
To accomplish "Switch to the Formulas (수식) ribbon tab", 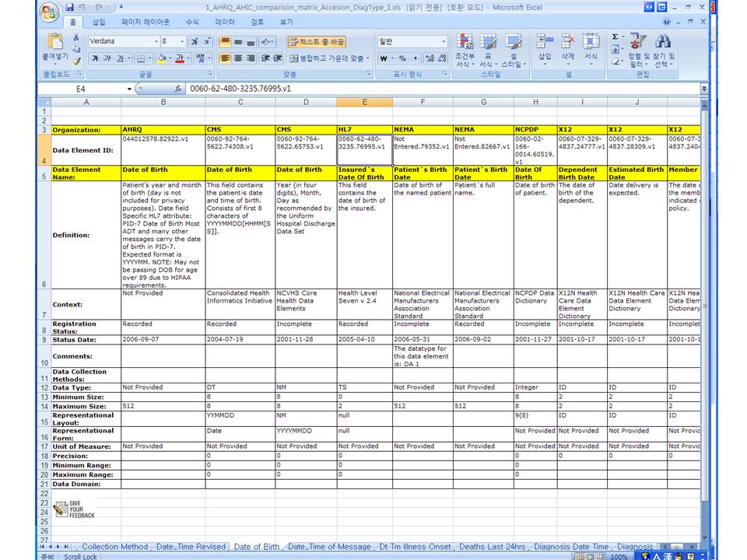I will 192,22.
